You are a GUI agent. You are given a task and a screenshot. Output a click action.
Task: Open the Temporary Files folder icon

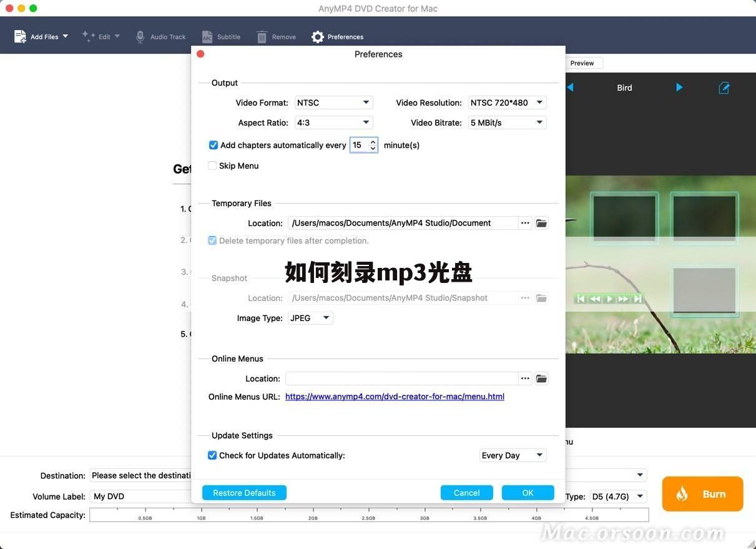click(541, 223)
